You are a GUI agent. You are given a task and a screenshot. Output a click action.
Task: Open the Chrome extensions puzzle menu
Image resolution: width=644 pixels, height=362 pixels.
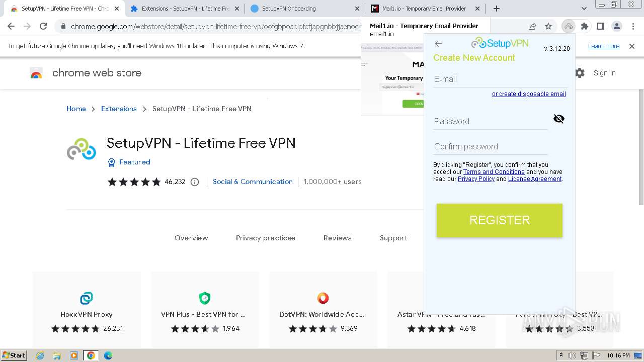[584, 27]
